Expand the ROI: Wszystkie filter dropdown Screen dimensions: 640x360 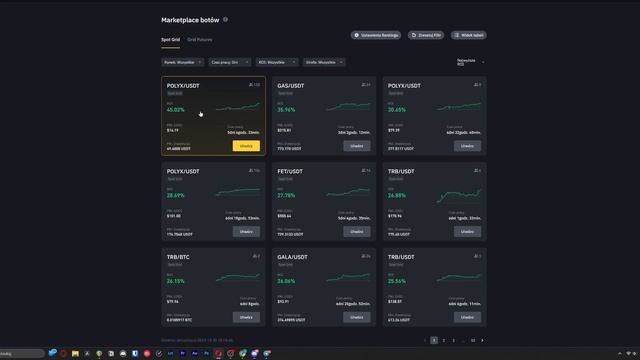(x=277, y=62)
